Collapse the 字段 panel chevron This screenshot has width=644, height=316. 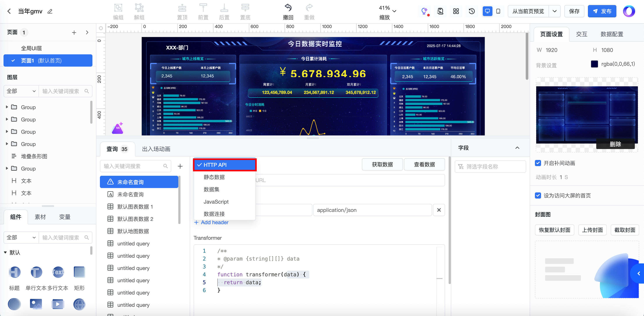coord(517,148)
